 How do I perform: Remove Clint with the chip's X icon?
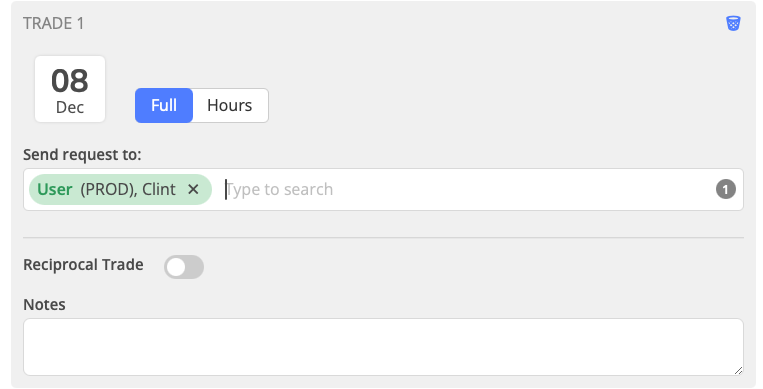193,189
